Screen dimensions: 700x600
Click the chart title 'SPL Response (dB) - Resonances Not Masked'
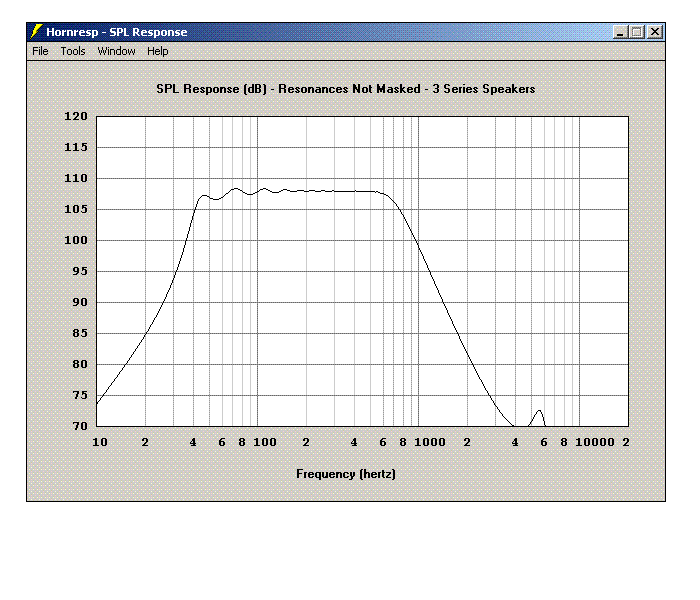[288, 89]
